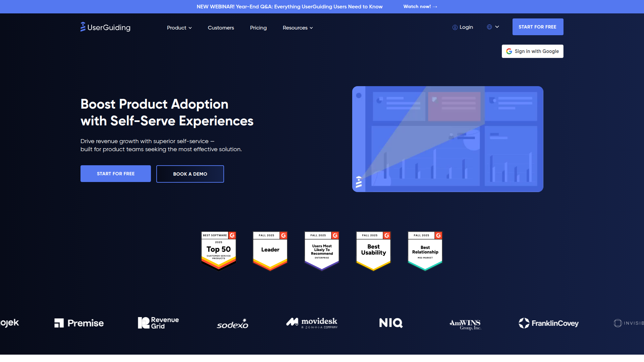Screen dimensions: 644x362
Task: Click the Best Relationship Mid-Market badge
Action: pyautogui.click(x=425, y=250)
